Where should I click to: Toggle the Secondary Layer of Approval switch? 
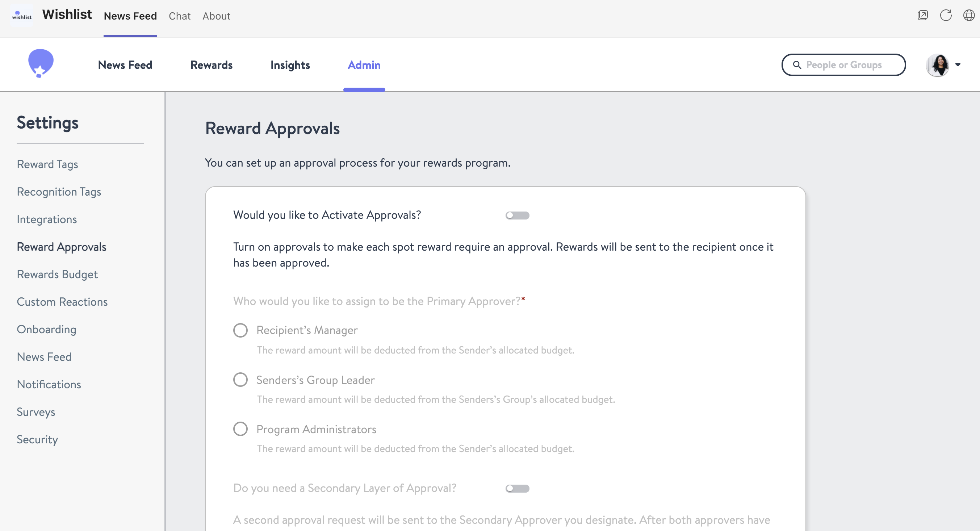click(517, 488)
